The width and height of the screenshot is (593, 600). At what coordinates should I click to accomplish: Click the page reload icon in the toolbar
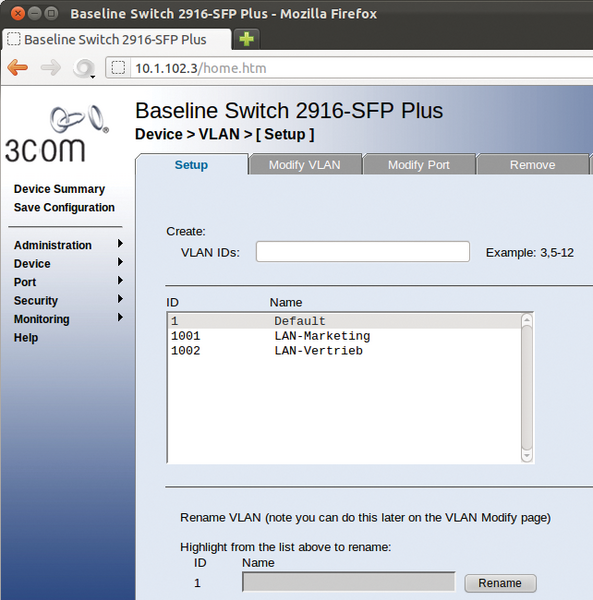(83, 68)
